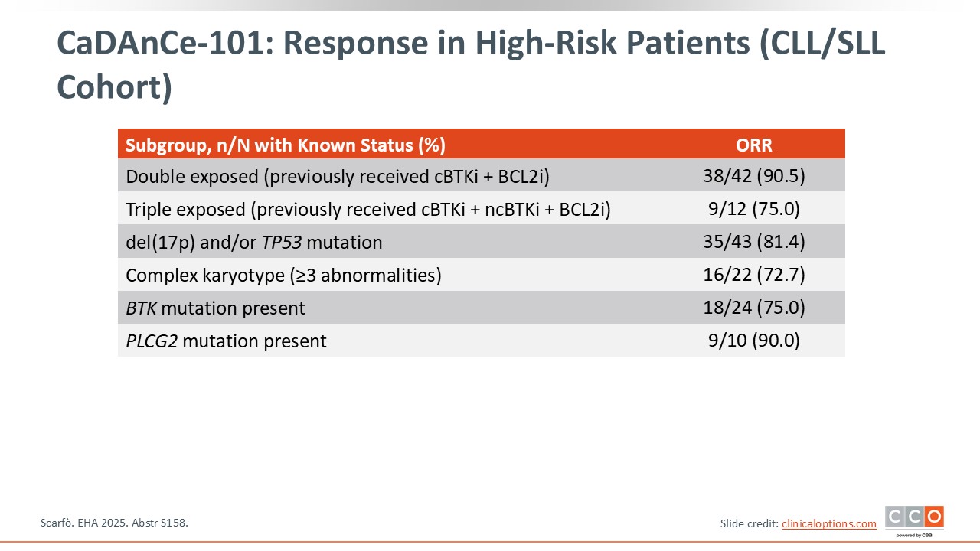Click the Scarfò EHA 2025 citation
980x551 pixels.
[x=114, y=523]
